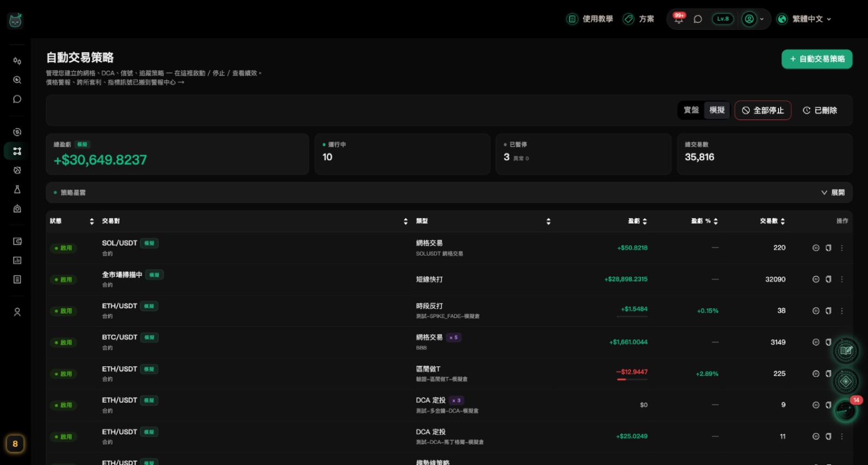Image resolution: width=868 pixels, height=465 pixels.
Task: Open the magnifier search icon in sidebar
Action: (x=17, y=80)
